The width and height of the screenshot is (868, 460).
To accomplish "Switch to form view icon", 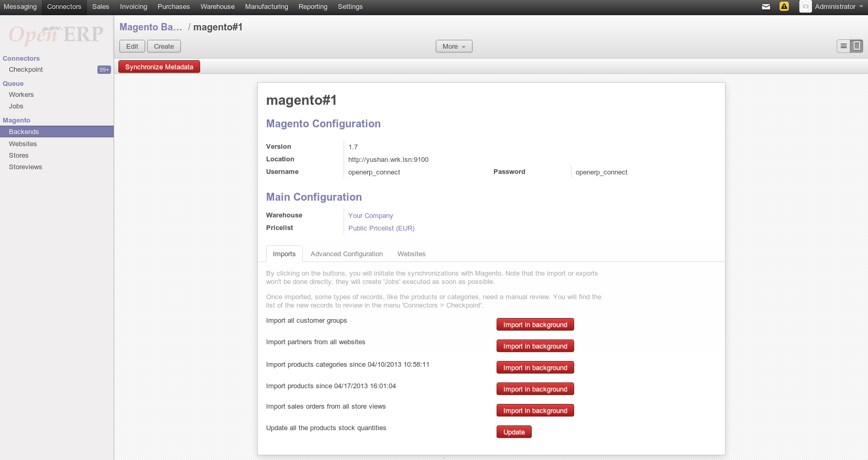I will pos(856,46).
